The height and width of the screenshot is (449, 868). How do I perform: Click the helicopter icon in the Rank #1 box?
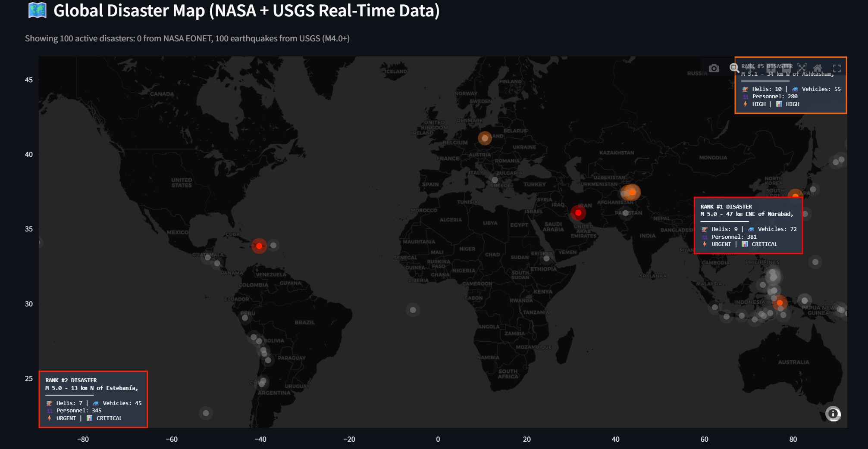705,229
